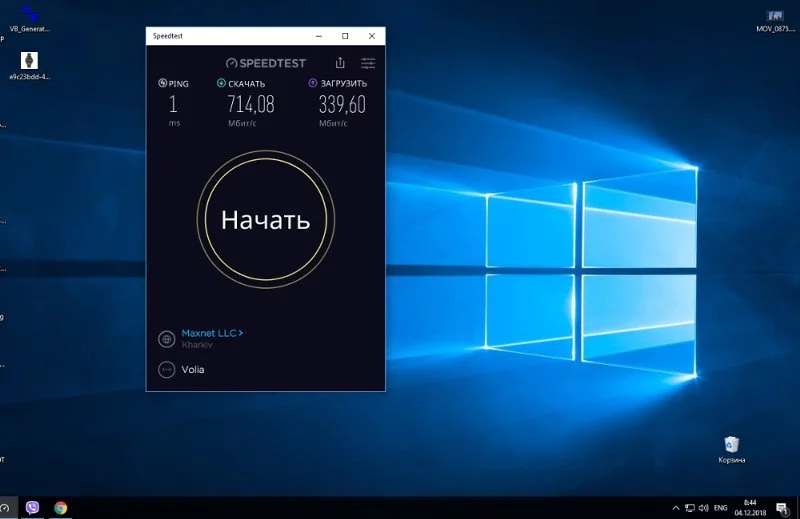The width and height of the screenshot is (800, 519).
Task: Click the Загрузить upload arrow icon
Action: click(x=313, y=83)
